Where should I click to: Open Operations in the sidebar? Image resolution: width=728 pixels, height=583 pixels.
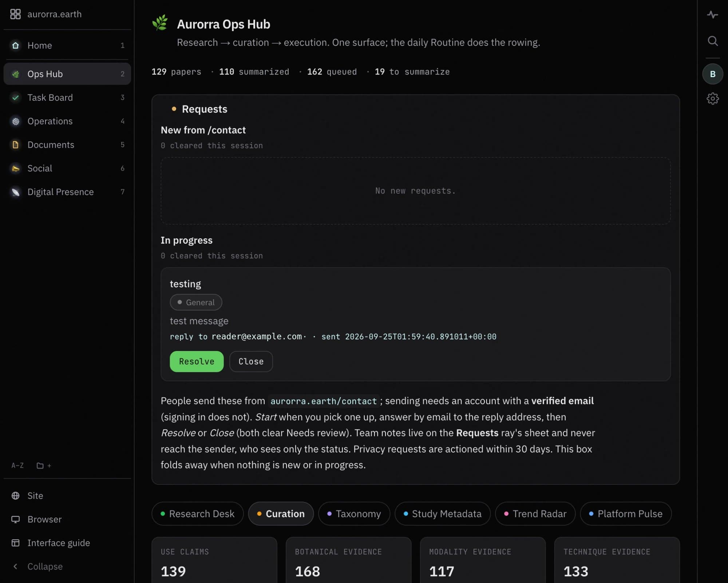67,121
